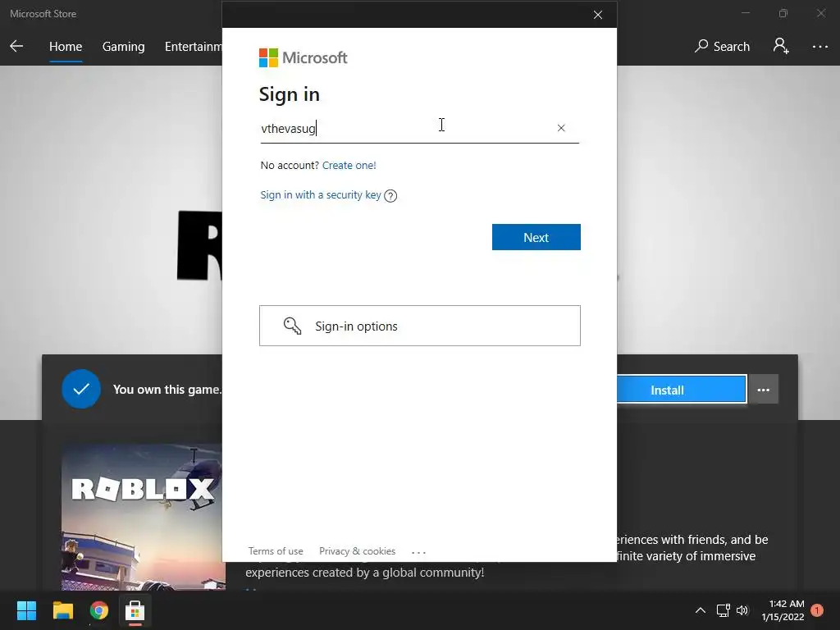Show hidden system tray icons chevron
Image resolution: width=840 pixels, height=630 pixels.
coord(701,610)
